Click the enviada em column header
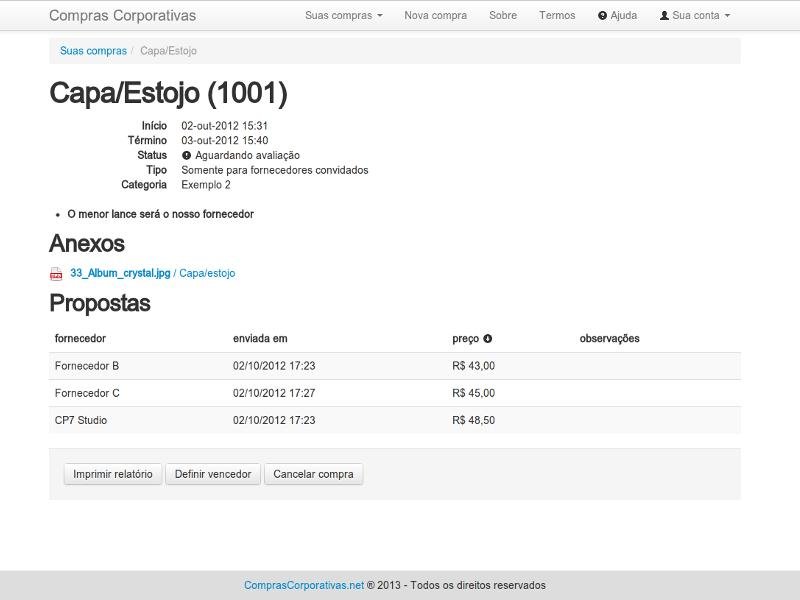The width and height of the screenshot is (800, 600). tap(260, 338)
